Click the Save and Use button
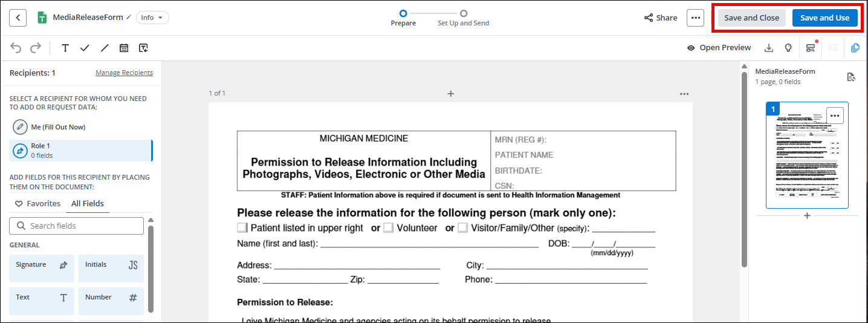 pyautogui.click(x=824, y=18)
